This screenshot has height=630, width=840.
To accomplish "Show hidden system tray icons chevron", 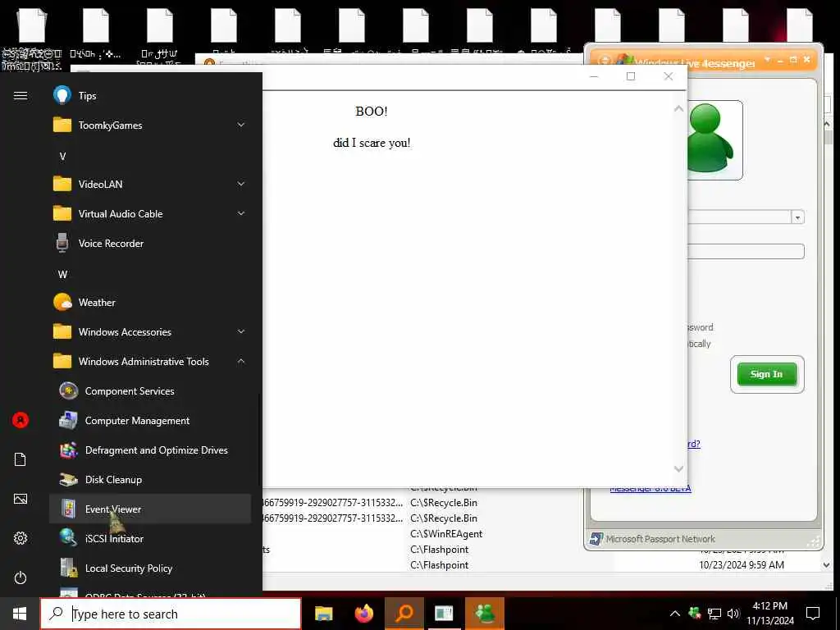I will tap(675, 614).
